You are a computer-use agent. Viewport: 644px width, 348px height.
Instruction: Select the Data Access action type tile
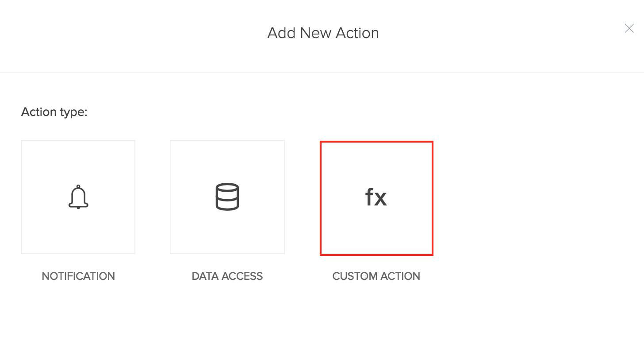tap(227, 197)
